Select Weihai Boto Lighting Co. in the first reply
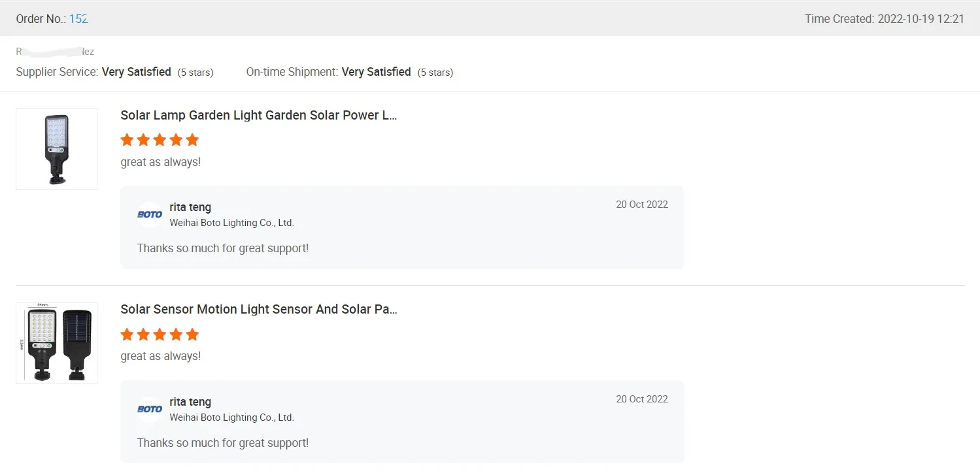980x473 pixels. tap(231, 223)
